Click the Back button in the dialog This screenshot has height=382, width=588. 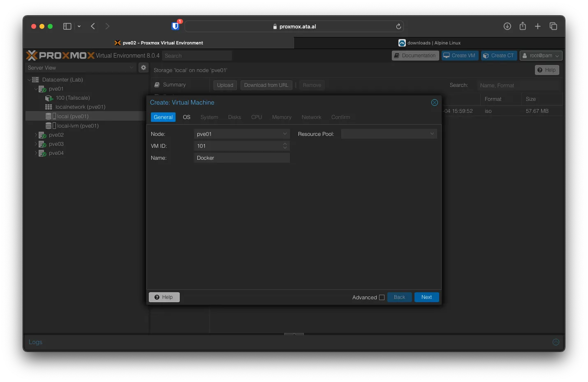pos(400,297)
